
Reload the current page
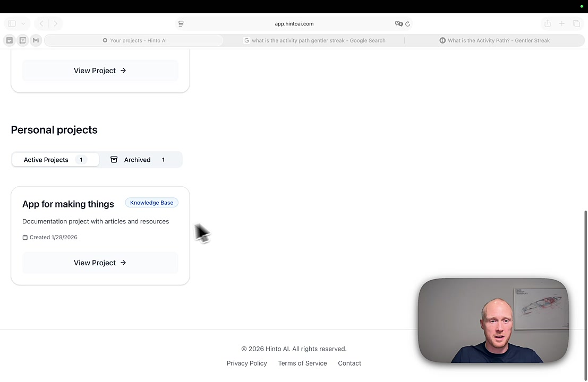407,23
